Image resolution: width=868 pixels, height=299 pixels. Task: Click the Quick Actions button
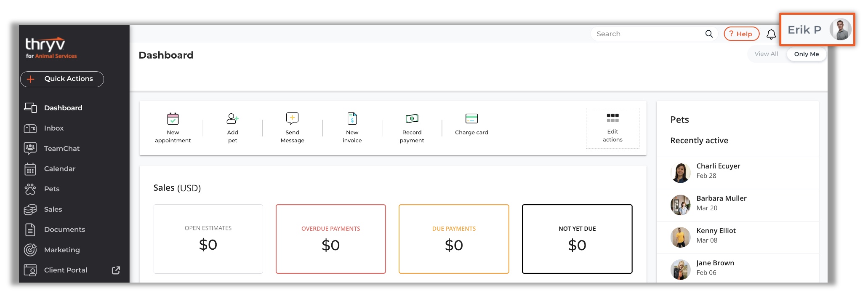tap(62, 79)
